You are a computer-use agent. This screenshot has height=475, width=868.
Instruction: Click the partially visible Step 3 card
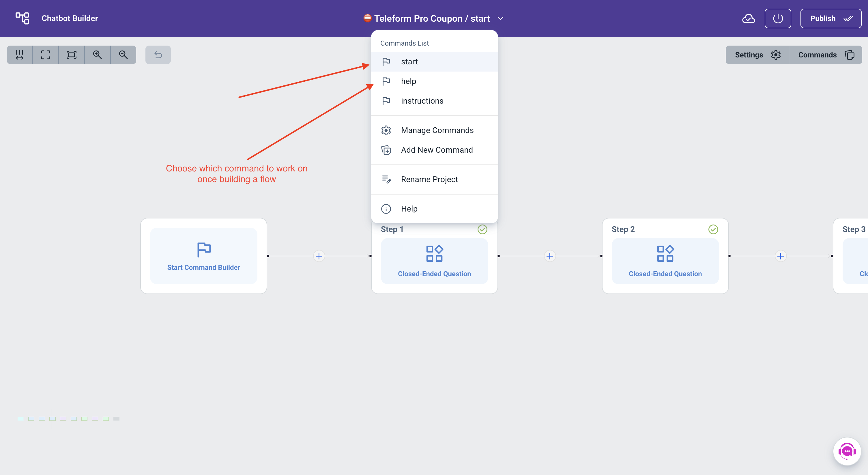(851, 256)
